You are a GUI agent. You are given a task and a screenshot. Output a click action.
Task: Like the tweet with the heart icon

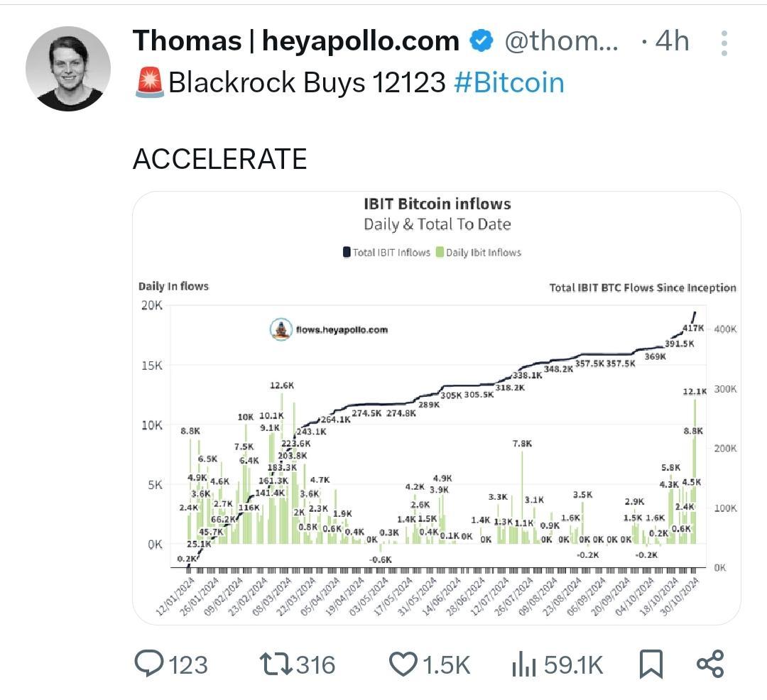403,665
